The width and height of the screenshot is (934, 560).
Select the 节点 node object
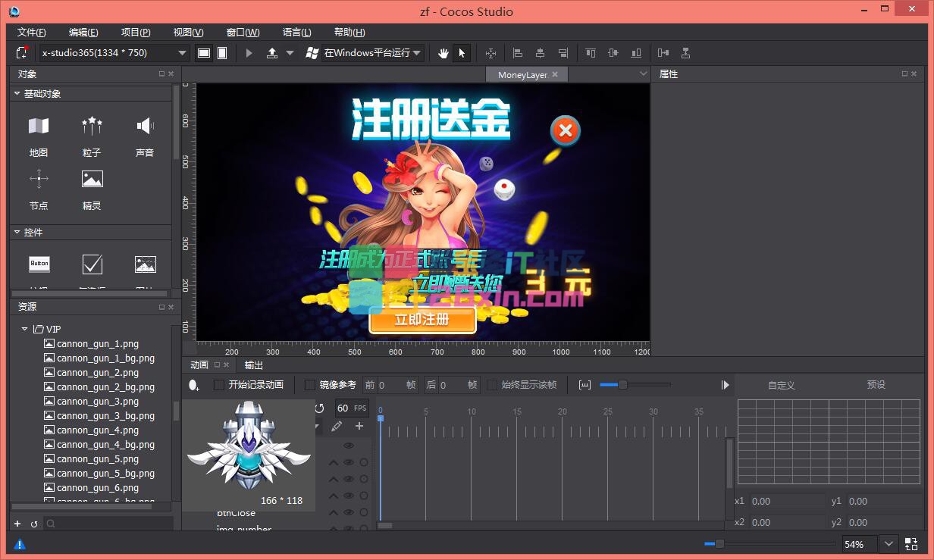(x=39, y=189)
